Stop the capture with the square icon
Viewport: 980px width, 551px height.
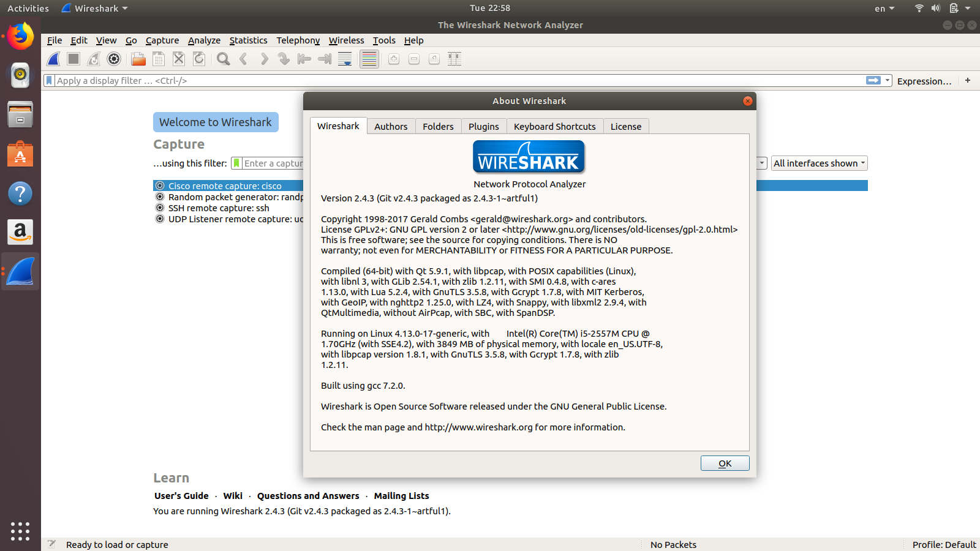point(73,59)
